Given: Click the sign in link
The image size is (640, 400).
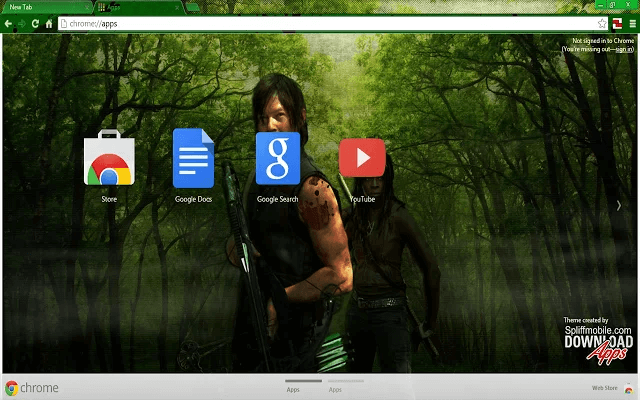Looking at the screenshot, I should 624,49.
